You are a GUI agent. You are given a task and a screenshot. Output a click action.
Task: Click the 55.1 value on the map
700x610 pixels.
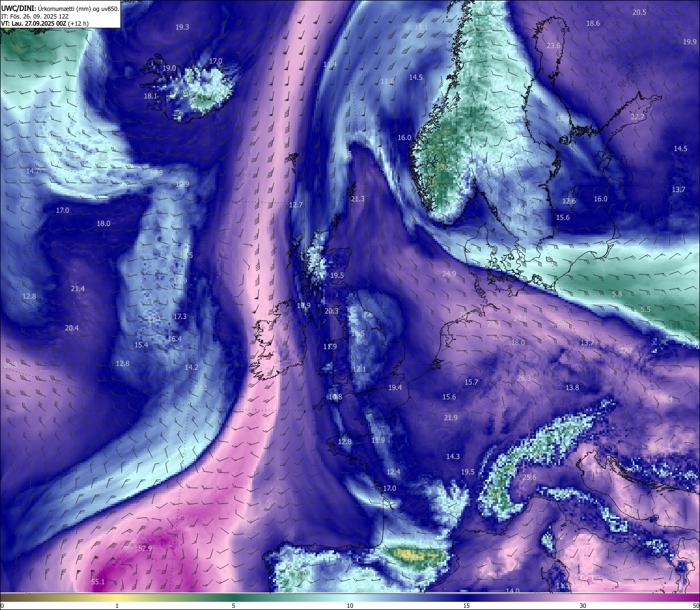[x=98, y=582]
